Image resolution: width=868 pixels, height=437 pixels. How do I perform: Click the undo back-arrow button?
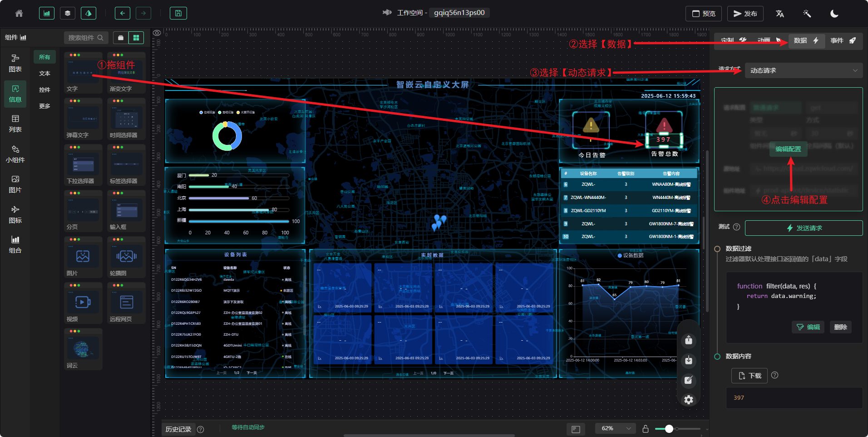pos(122,14)
